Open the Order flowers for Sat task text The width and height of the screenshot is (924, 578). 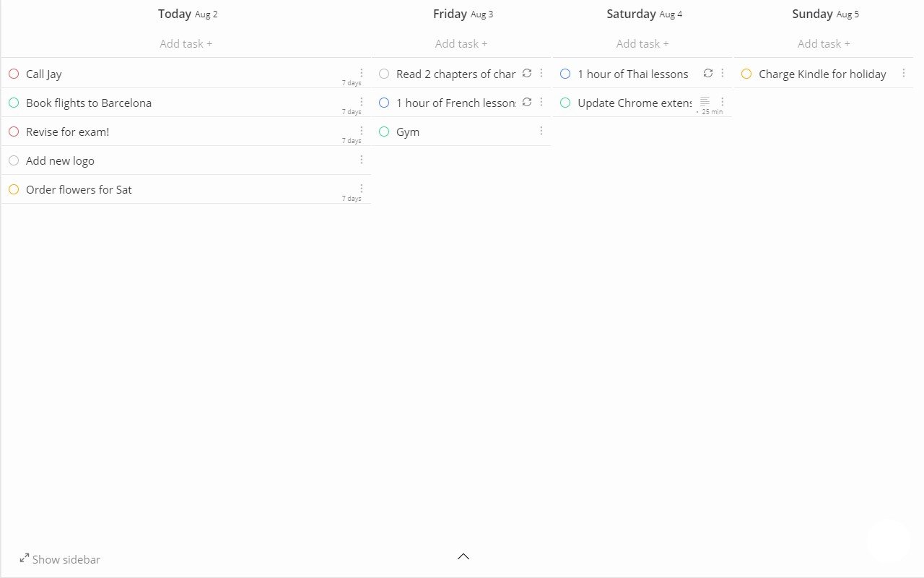click(x=79, y=189)
